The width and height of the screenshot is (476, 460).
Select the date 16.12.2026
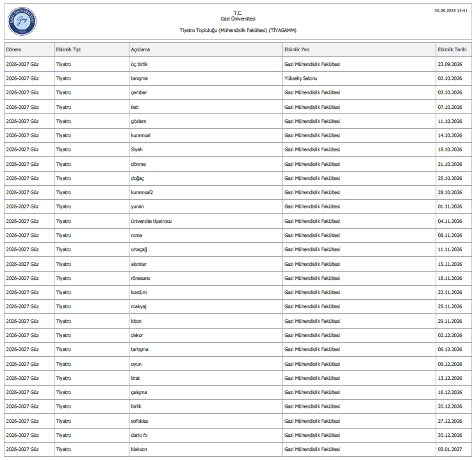coord(450,392)
